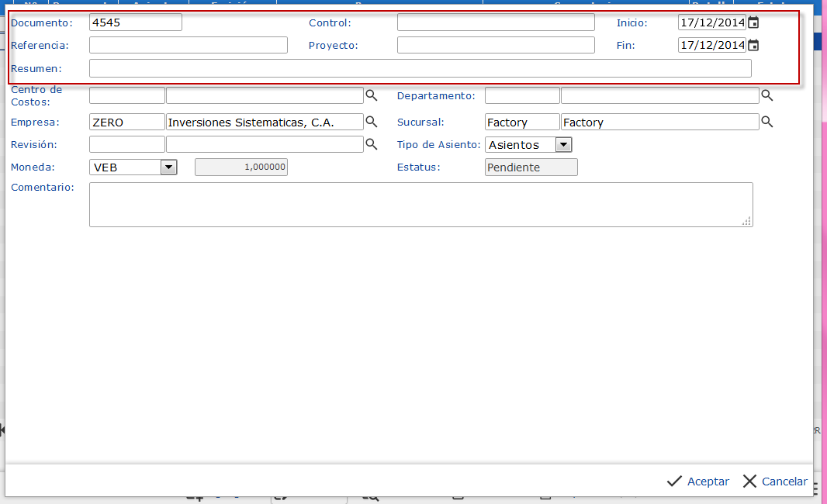This screenshot has width=827, height=504.
Task: Click the Documento field containing 4545
Action: (x=135, y=22)
